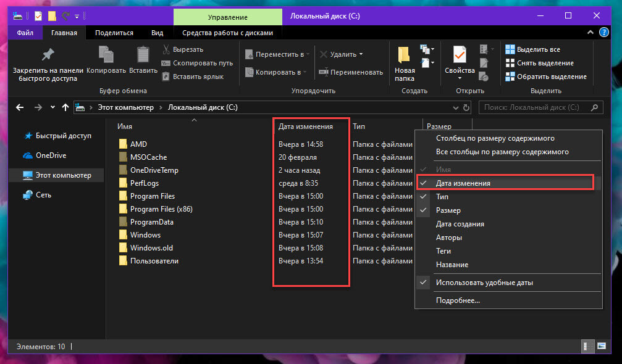Click the Новая папка (New folder) icon

point(404,54)
